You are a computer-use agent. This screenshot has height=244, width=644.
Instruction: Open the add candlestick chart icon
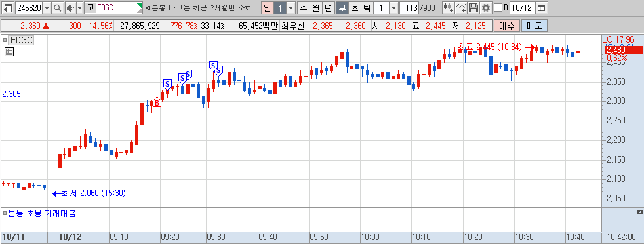[448, 8]
